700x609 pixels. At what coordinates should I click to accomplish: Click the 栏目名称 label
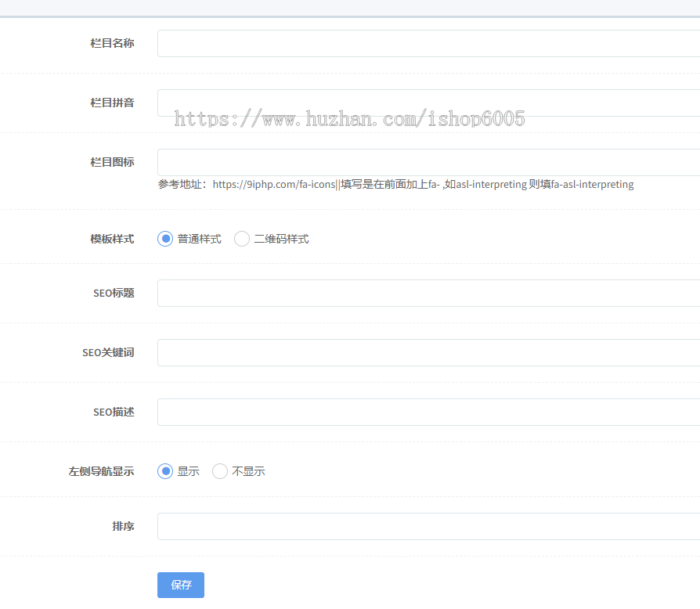tap(112, 43)
